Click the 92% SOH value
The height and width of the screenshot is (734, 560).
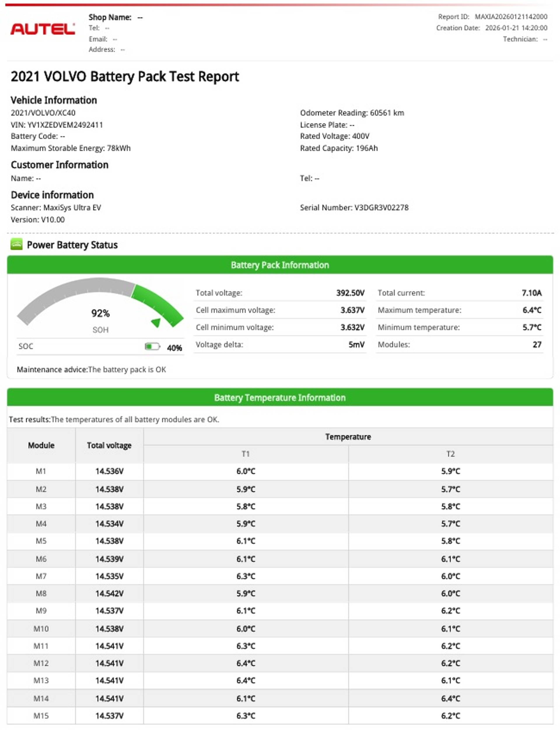tap(100, 313)
